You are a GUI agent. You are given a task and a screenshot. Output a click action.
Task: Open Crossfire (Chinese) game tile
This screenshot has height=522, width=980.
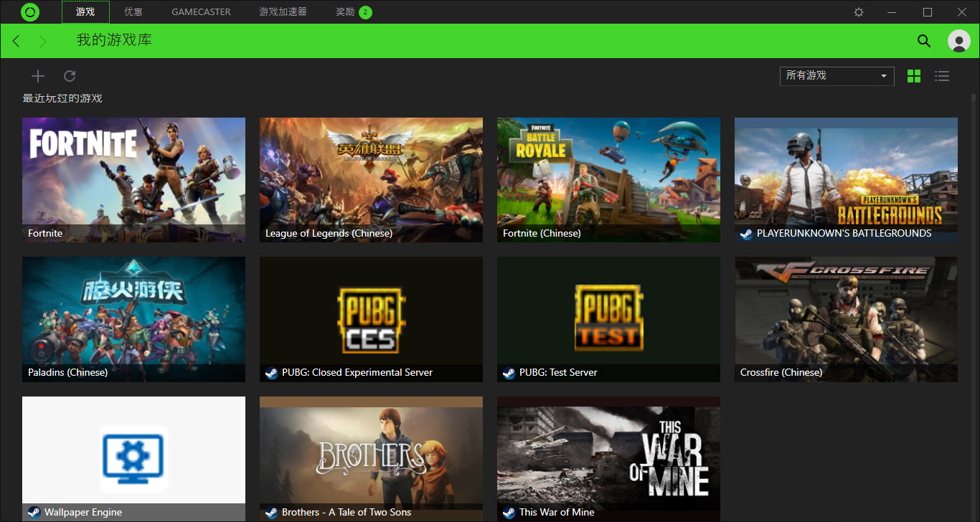[846, 319]
